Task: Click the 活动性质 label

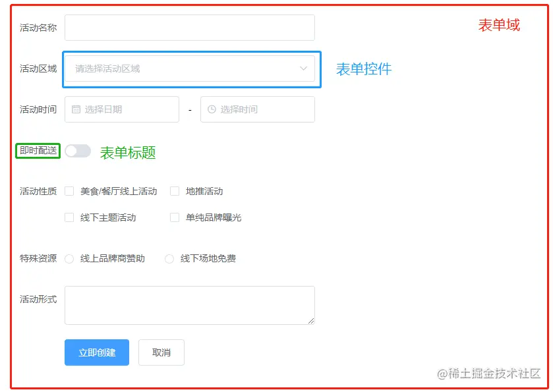Action: click(38, 192)
